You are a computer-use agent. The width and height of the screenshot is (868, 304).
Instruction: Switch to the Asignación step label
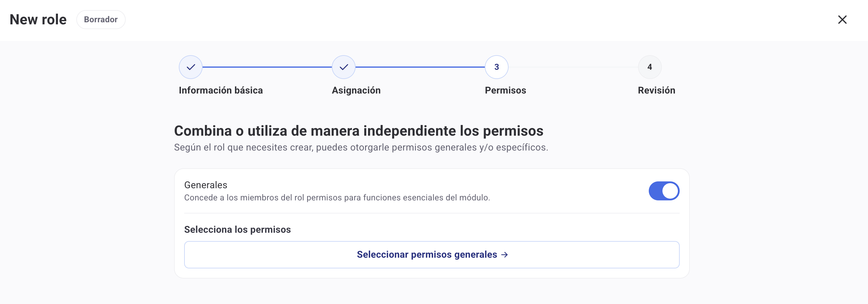(356, 90)
